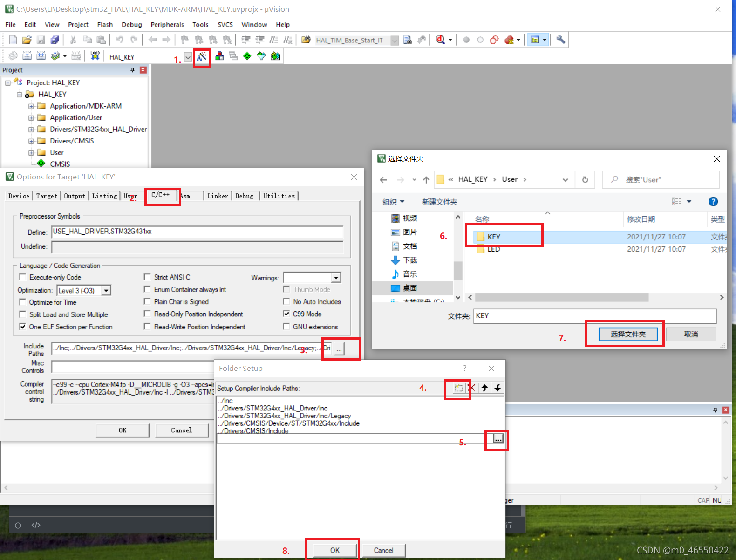The width and height of the screenshot is (736, 560).
Task: Open the Optimization level dropdown
Action: click(106, 291)
